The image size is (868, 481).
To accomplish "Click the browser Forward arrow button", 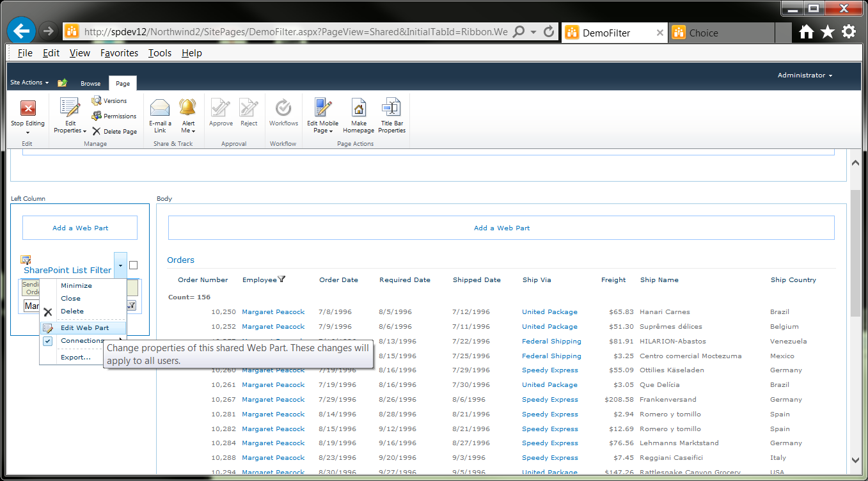I will (48, 31).
